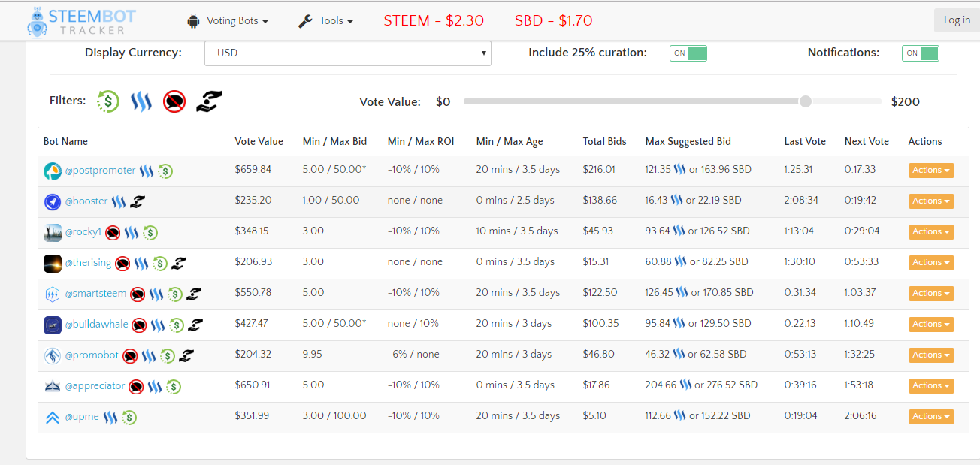Screen dimensions: 980x465
Task: Click the refund icon beside @upme
Action: 129,417
